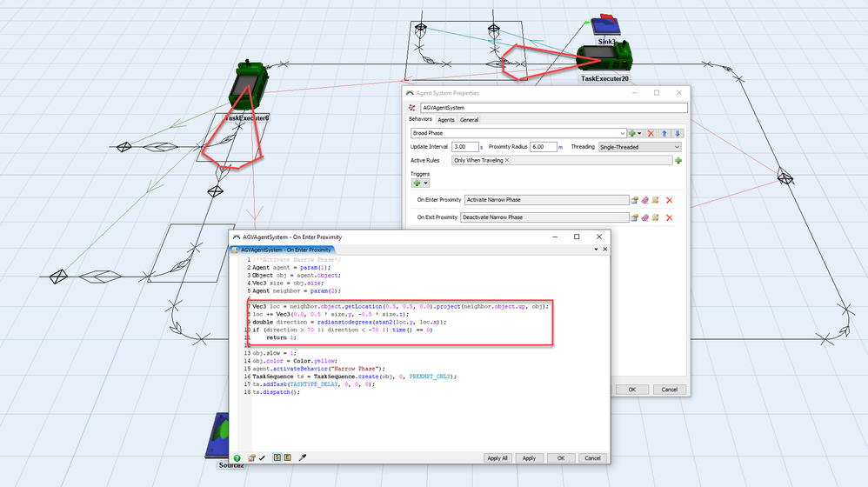868x487 pixels.
Task: Toggle the E button in code editor
Action: (x=287, y=457)
